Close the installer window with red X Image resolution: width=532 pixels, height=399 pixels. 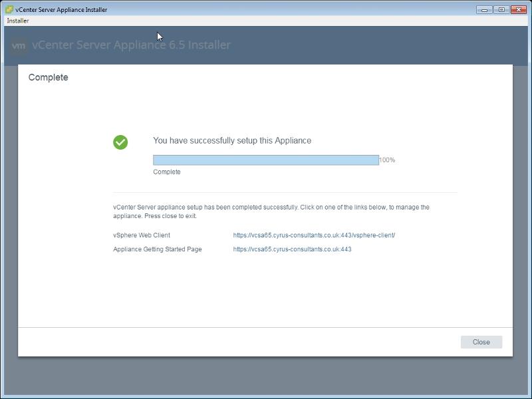[x=519, y=9]
